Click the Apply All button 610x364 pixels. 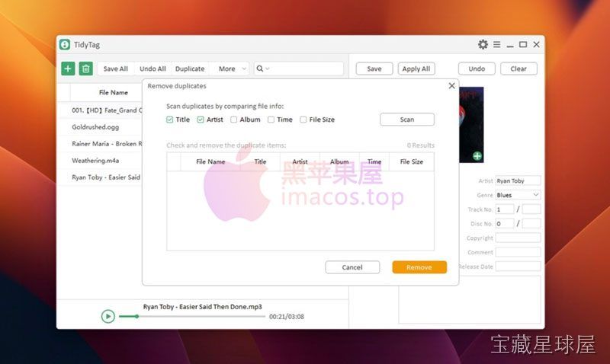416,69
